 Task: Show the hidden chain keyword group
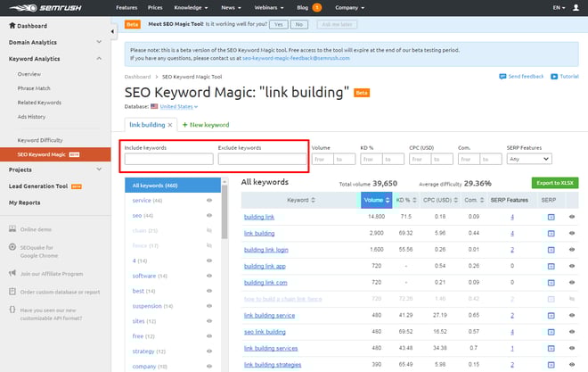click(209, 230)
